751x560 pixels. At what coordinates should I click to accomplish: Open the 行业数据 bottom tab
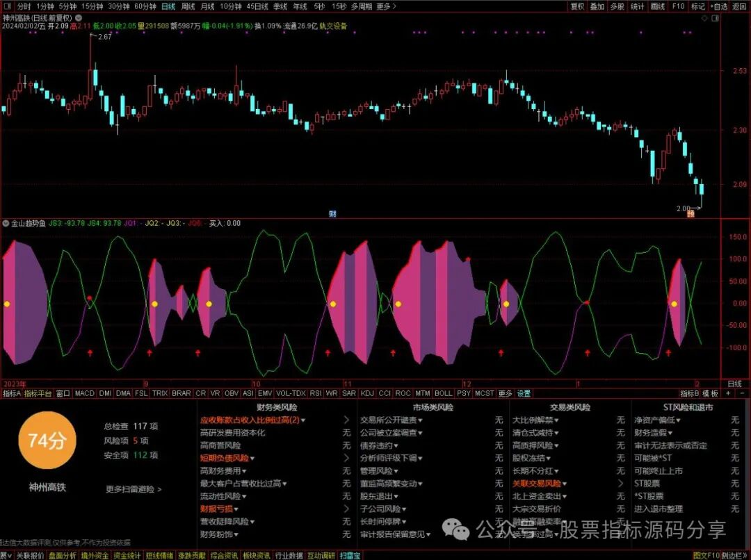click(x=289, y=555)
